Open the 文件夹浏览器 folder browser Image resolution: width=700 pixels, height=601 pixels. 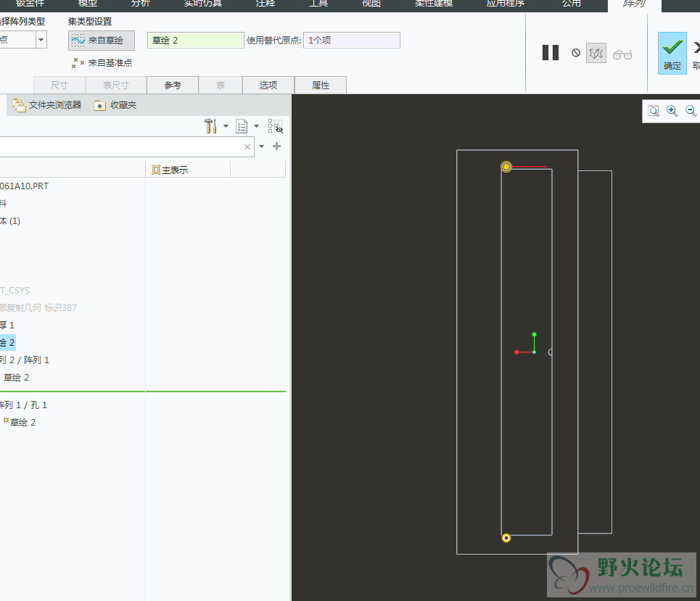coord(47,105)
